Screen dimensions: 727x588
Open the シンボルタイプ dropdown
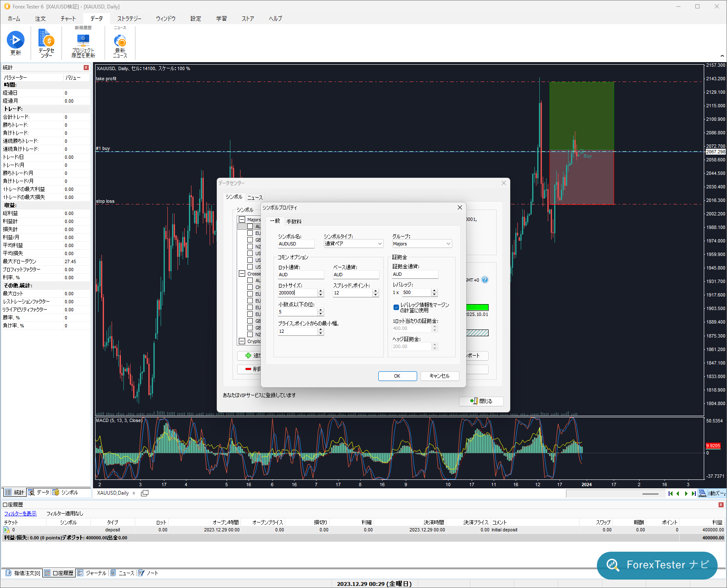[x=353, y=244]
